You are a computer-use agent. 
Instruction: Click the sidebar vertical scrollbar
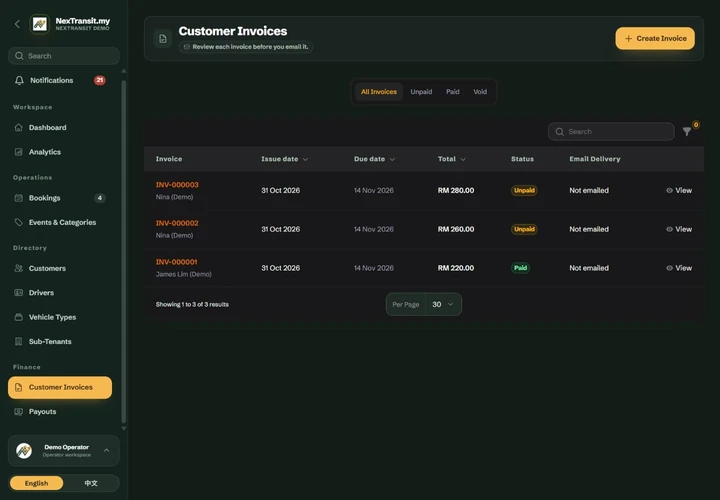[x=124, y=252]
